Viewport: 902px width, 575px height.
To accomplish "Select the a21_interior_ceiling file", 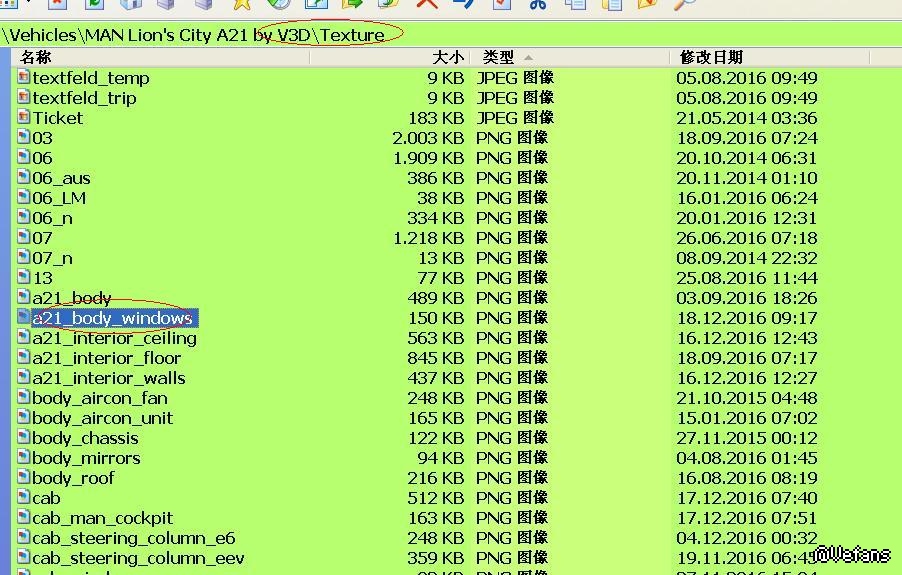I will 114,338.
